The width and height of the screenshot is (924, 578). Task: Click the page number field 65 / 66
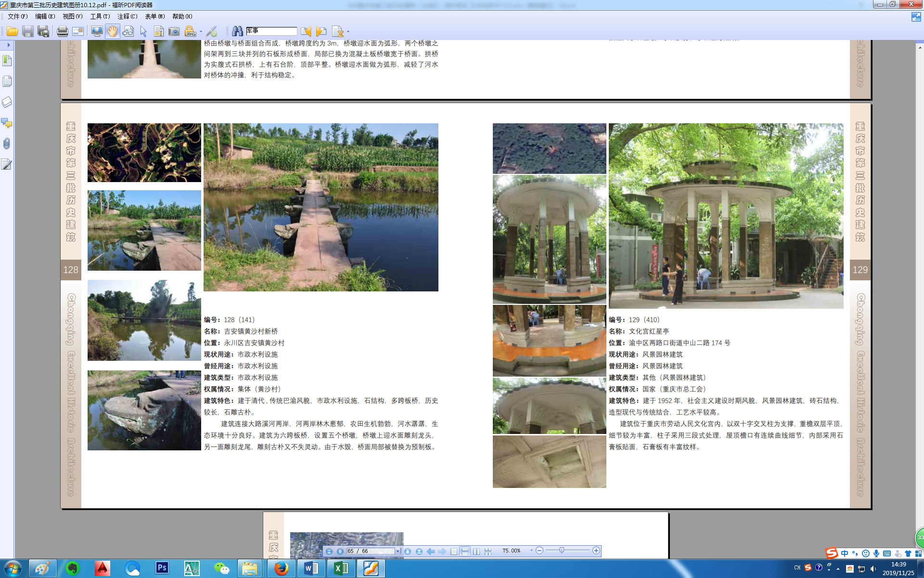click(x=371, y=551)
